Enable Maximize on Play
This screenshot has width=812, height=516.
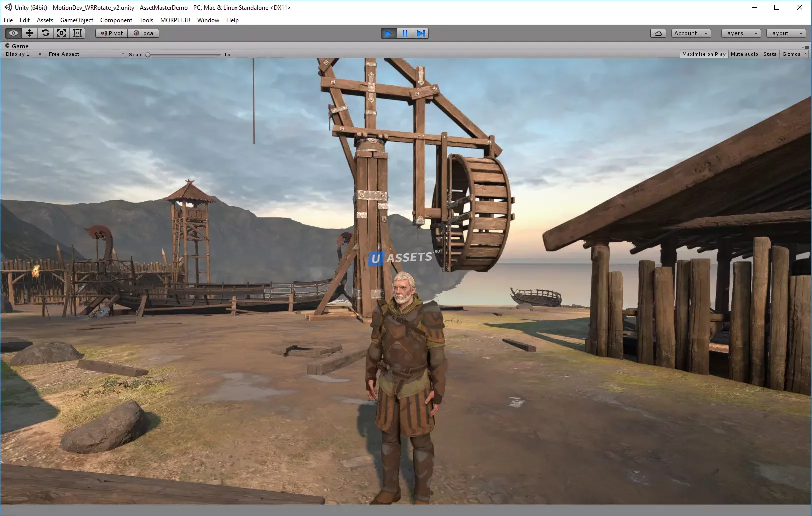click(x=703, y=54)
